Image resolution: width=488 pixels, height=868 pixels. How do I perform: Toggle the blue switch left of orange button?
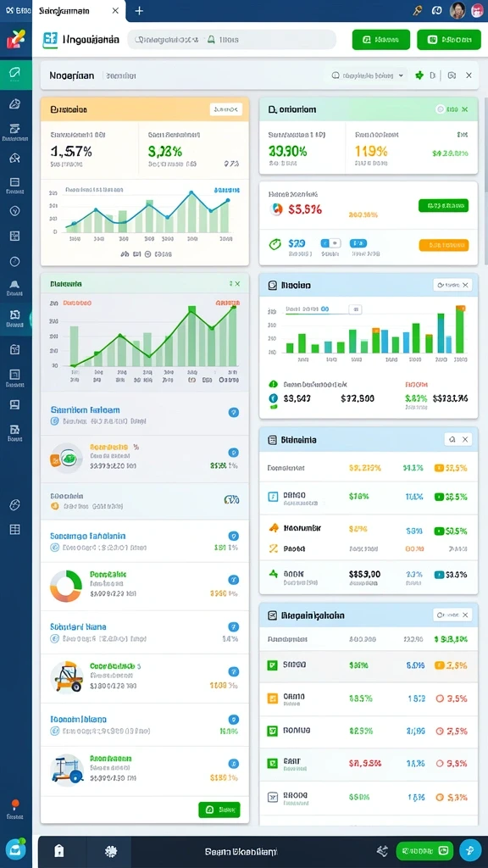pyautogui.click(x=358, y=243)
